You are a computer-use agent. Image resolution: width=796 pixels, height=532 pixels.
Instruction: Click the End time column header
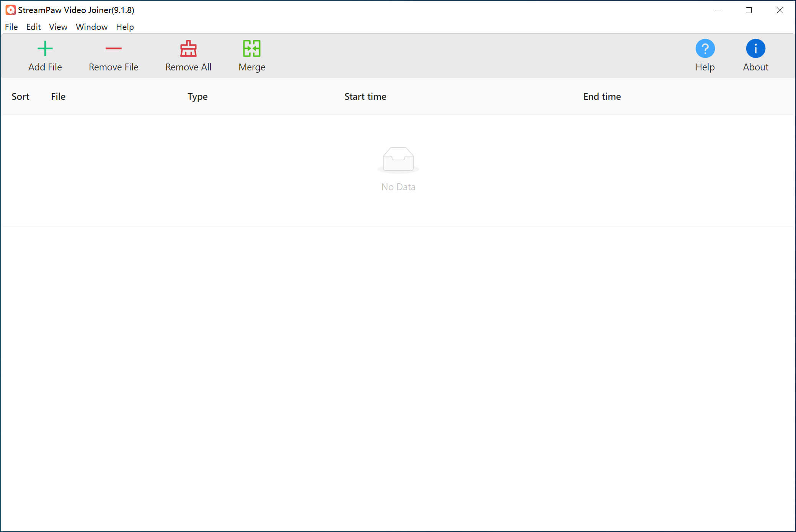click(x=602, y=96)
